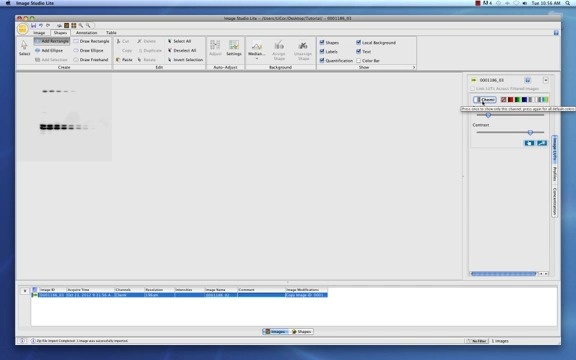Click the save icon in quick toolbar
Screen dimensions: 576x360
(x=33, y=25)
